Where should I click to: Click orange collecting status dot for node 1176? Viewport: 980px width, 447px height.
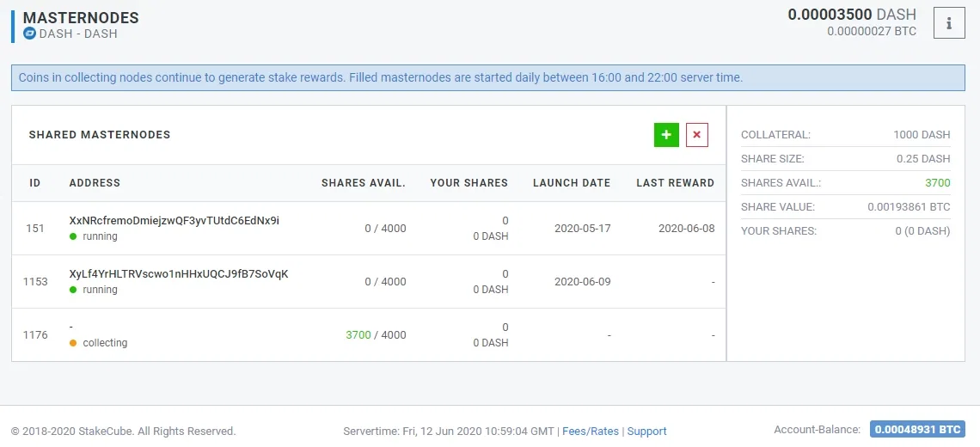coord(73,343)
